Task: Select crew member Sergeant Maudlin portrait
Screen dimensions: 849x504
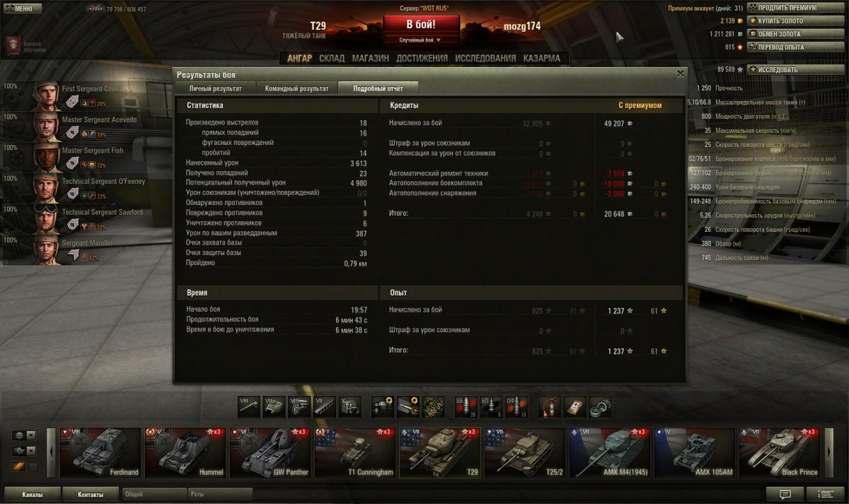Action: tap(47, 250)
